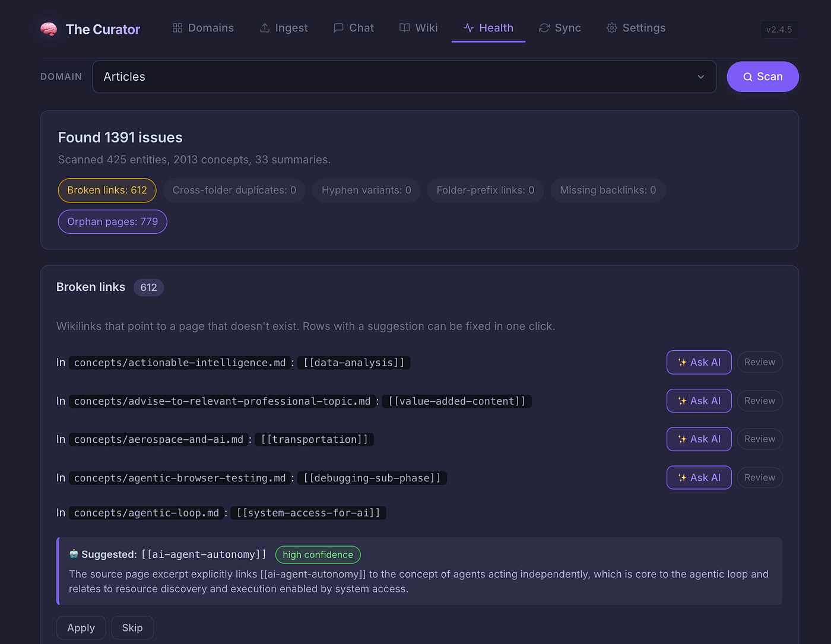Click the [[transportation]] wikilink text

pos(315,439)
